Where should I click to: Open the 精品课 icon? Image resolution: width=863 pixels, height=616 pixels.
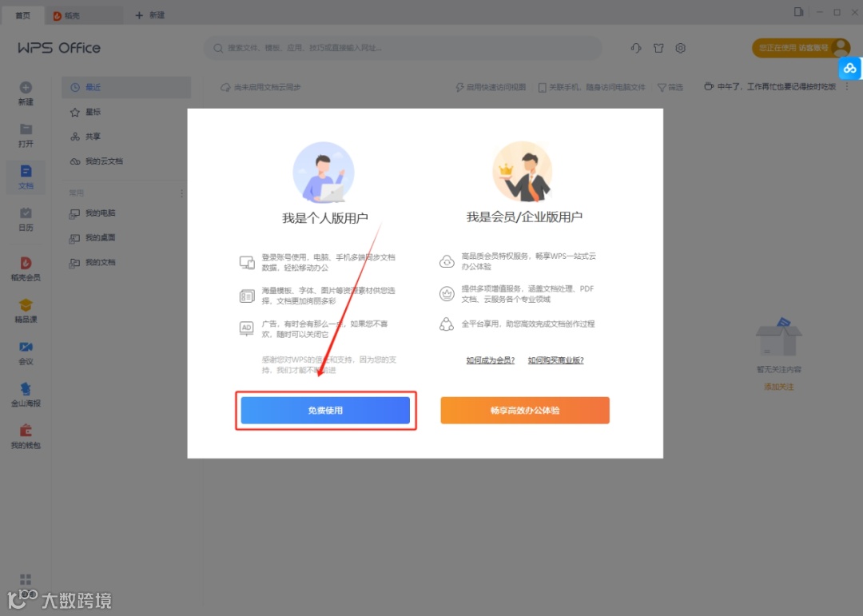[x=26, y=305]
